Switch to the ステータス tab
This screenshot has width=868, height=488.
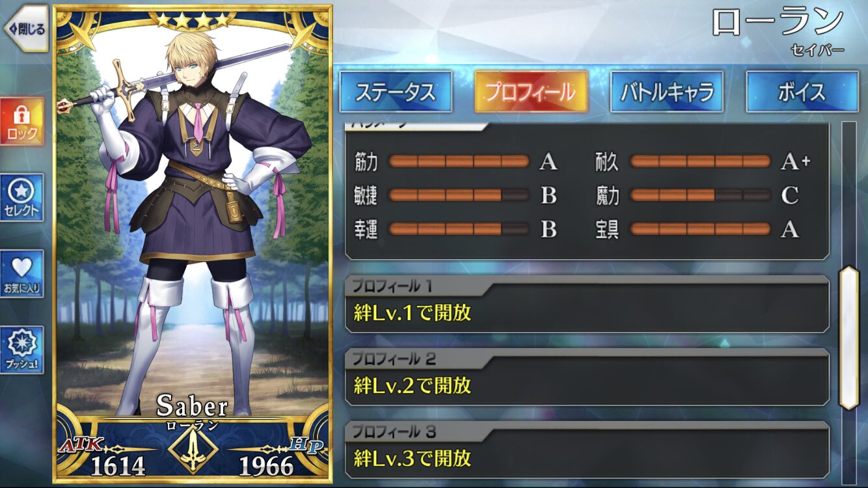point(396,92)
